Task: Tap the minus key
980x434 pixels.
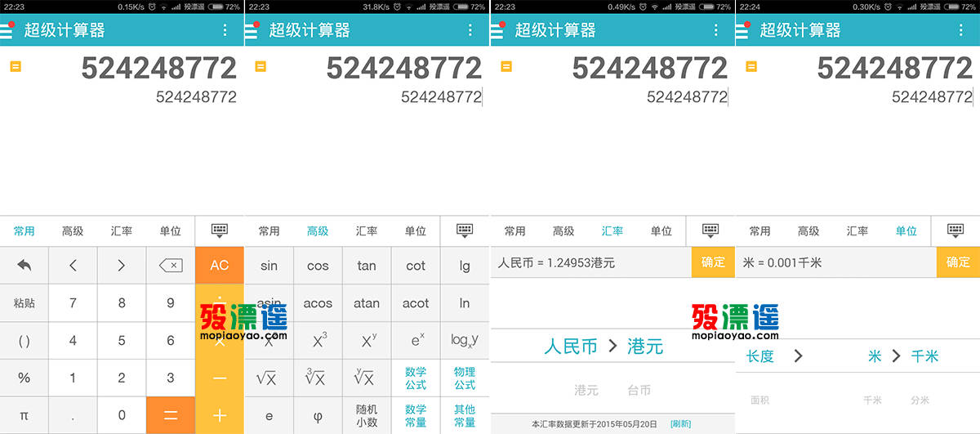Action: tap(220, 378)
